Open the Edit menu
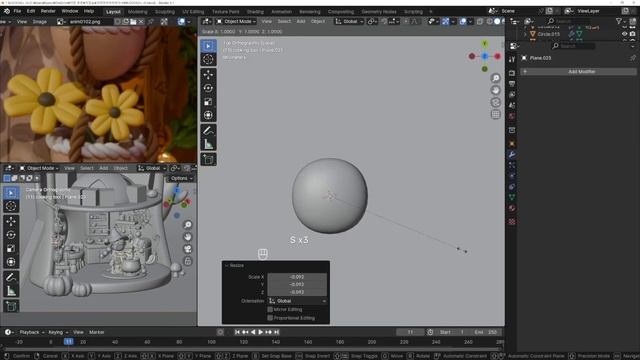The image size is (640, 360). coord(31,11)
